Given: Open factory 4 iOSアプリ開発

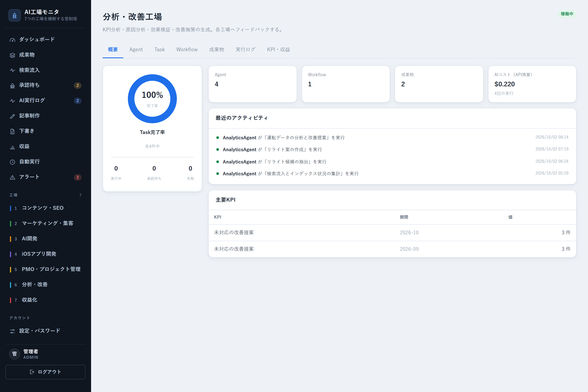Looking at the screenshot, I should click(x=45, y=254).
